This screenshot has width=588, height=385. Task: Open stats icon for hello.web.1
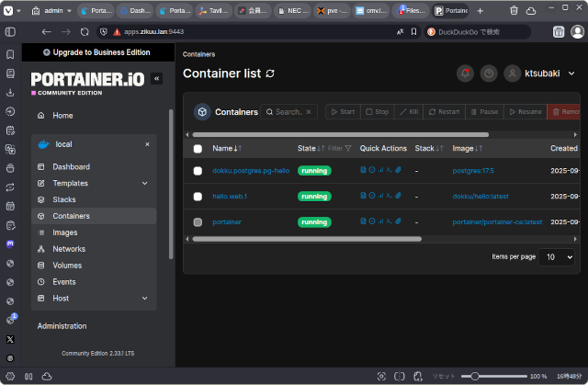(x=380, y=196)
